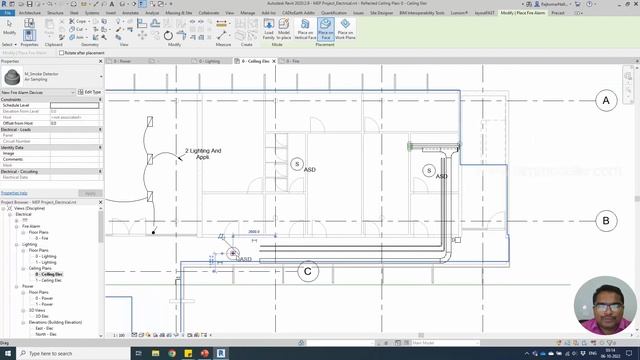Select the Modify arrow tool

(x=9, y=27)
